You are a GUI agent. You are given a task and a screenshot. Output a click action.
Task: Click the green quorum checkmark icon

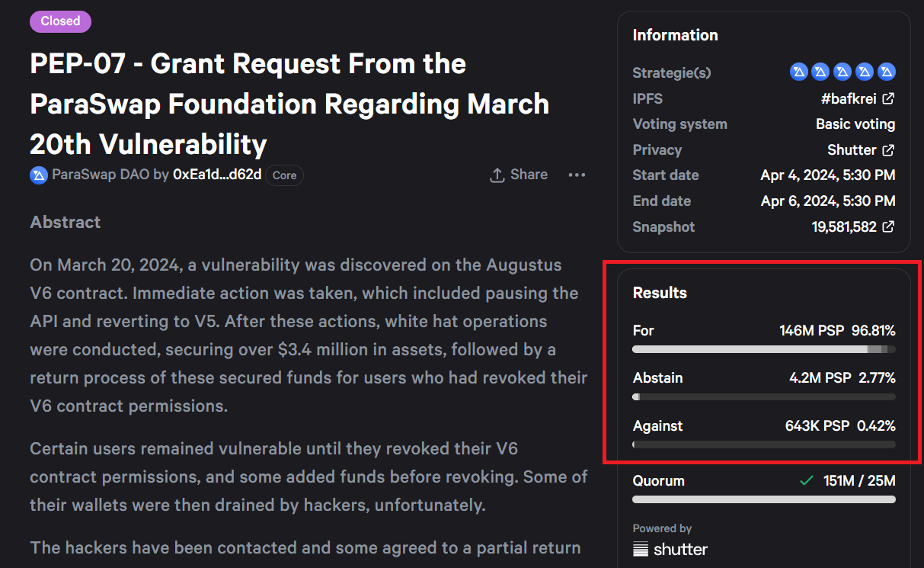click(x=806, y=481)
